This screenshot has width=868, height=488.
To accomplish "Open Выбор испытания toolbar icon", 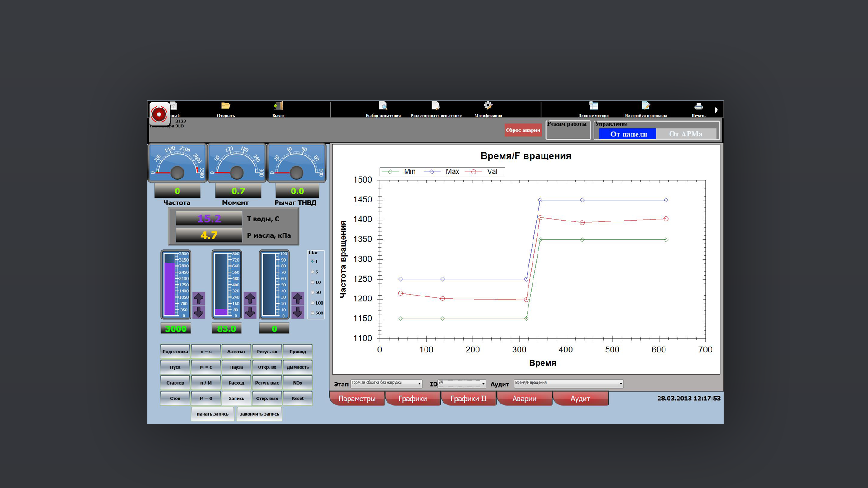I will pyautogui.click(x=383, y=106).
